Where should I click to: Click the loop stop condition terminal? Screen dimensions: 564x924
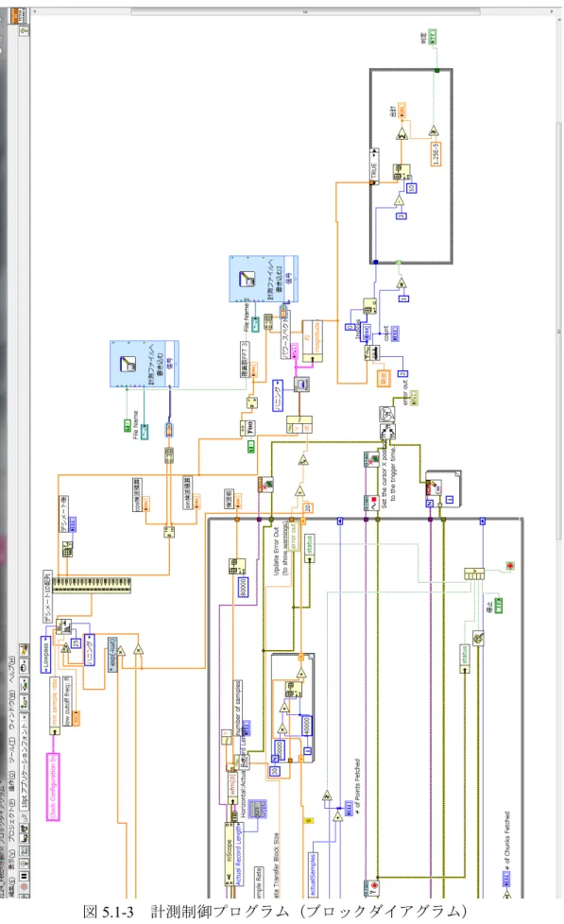[x=510, y=566]
